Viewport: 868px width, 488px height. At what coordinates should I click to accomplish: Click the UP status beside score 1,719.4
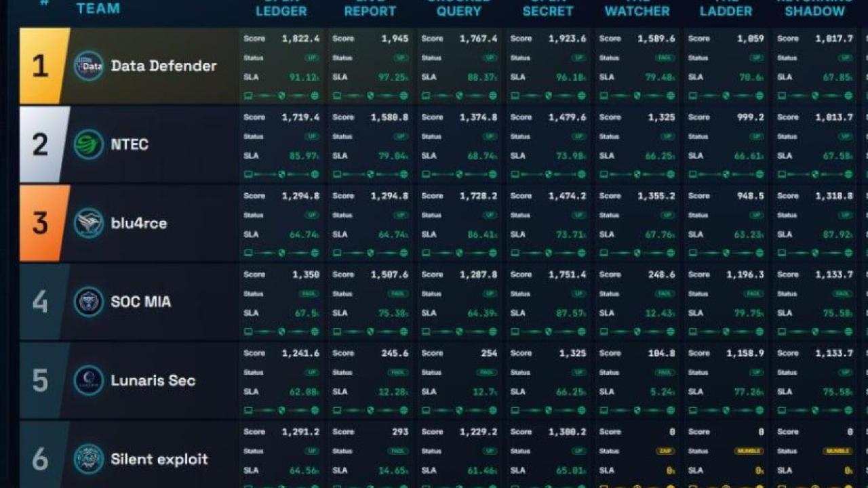click(x=312, y=136)
